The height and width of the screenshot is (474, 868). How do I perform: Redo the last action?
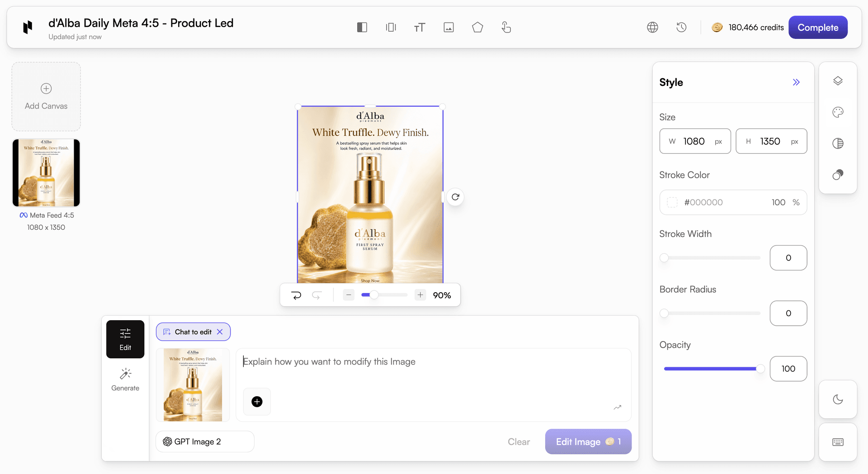pos(317,295)
